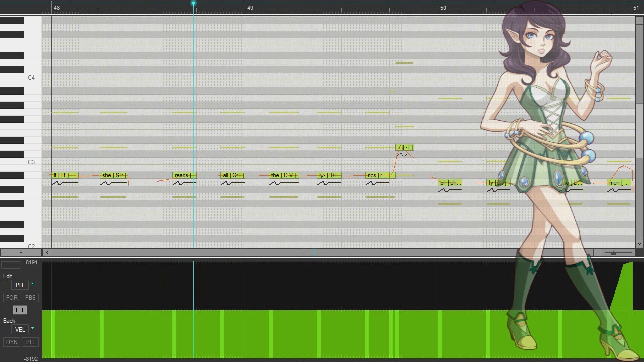Open the Edit parameter PIT dropdown arrow
The image size is (644, 362).
pyautogui.click(x=33, y=284)
